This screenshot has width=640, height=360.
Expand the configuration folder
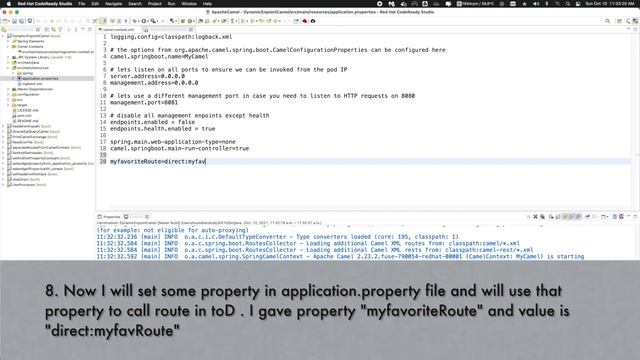point(8,94)
